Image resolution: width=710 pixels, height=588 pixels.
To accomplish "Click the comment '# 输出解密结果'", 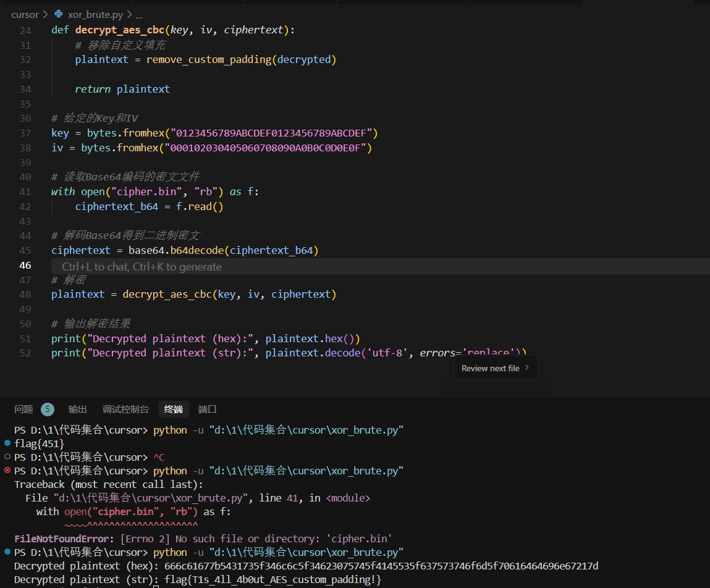I will coord(91,324).
